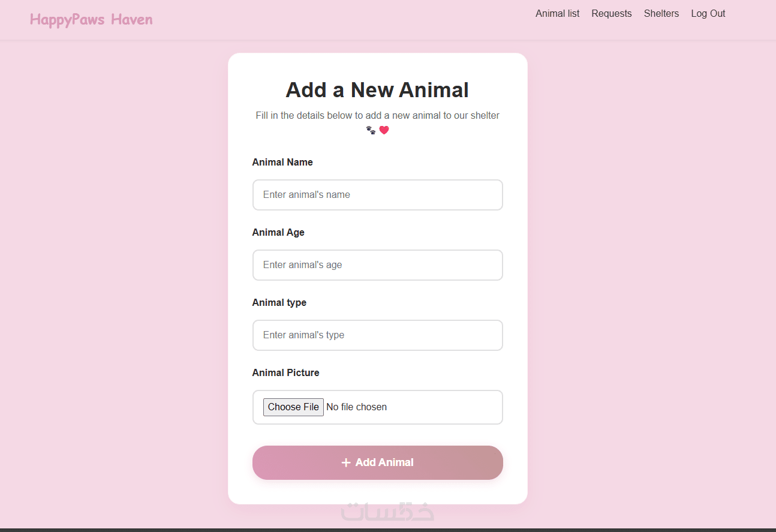Navigate to Shelters in the navbar
Image resolution: width=776 pixels, height=532 pixels.
[661, 14]
